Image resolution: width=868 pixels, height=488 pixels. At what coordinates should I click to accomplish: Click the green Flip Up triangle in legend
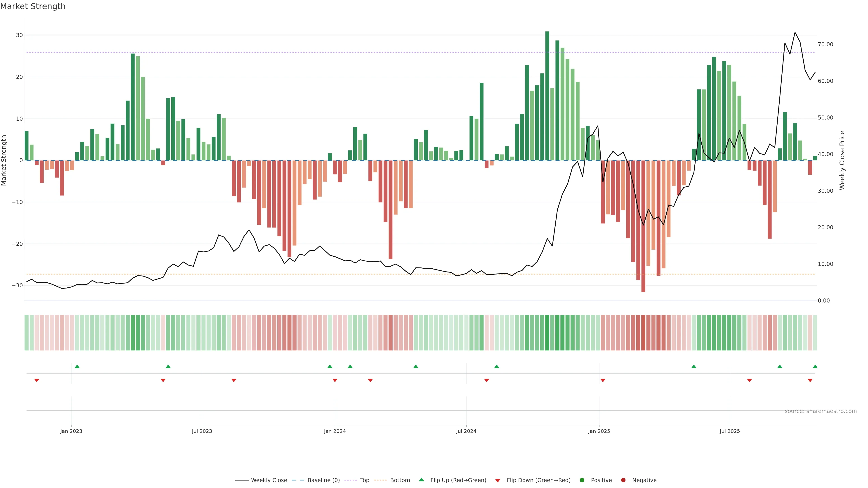point(421,480)
